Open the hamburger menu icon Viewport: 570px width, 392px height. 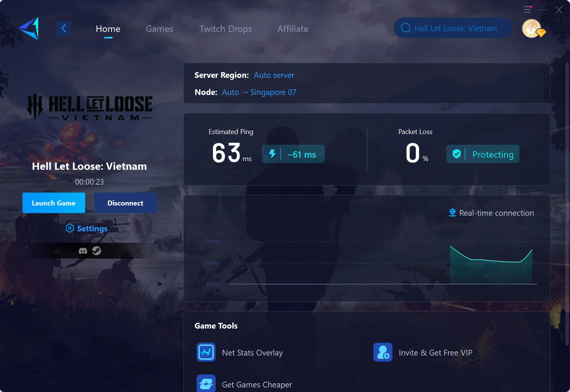[x=527, y=9]
